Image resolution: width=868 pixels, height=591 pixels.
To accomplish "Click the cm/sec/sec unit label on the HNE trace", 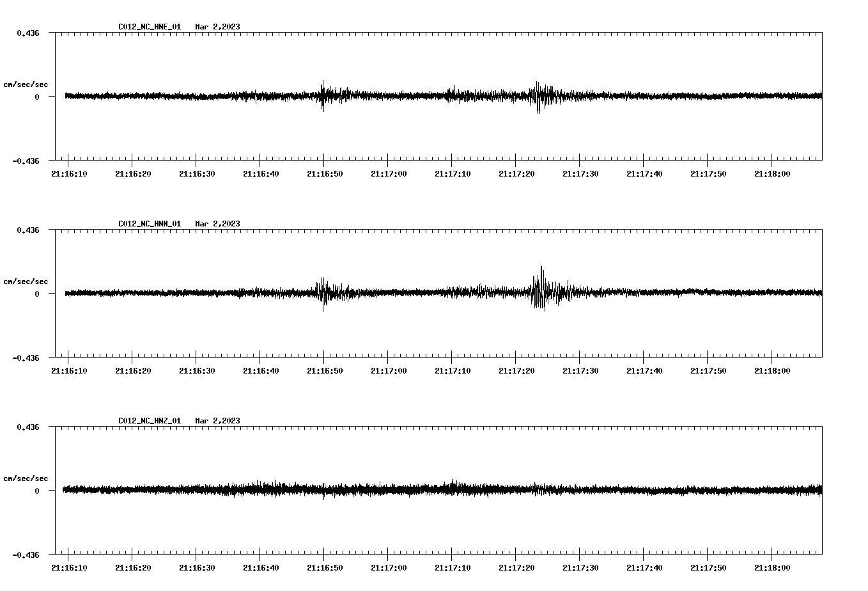I will pyautogui.click(x=26, y=84).
